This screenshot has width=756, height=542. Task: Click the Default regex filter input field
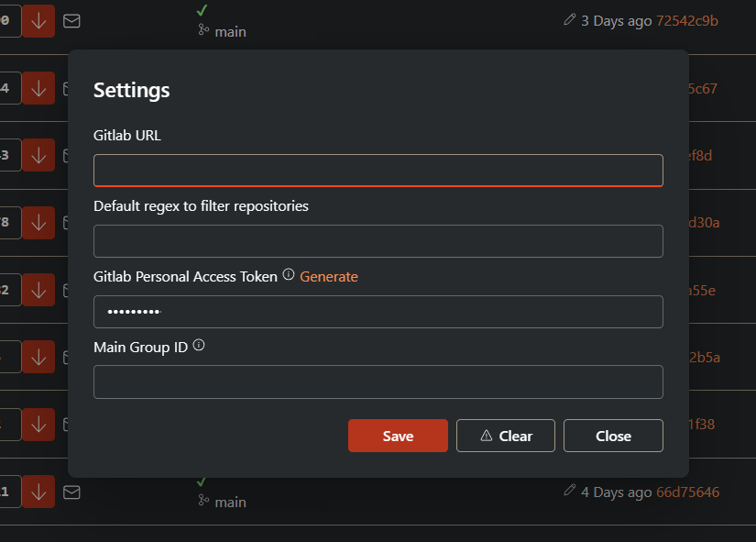(x=378, y=241)
